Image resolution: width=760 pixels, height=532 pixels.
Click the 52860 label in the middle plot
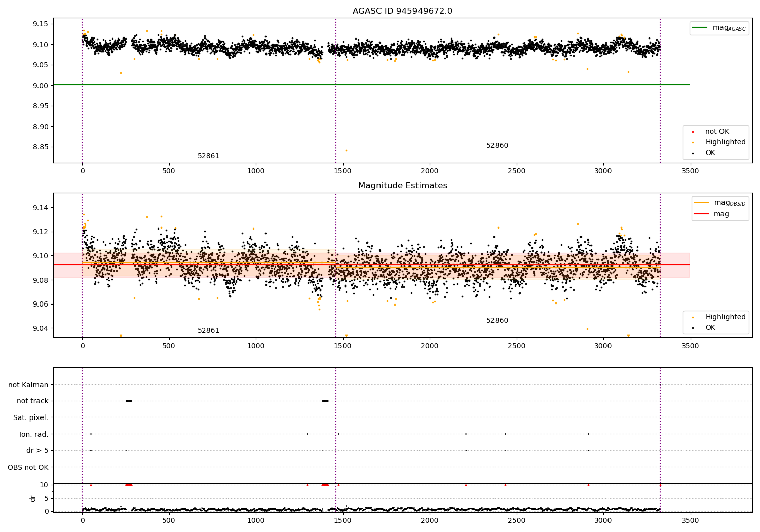[497, 320]
